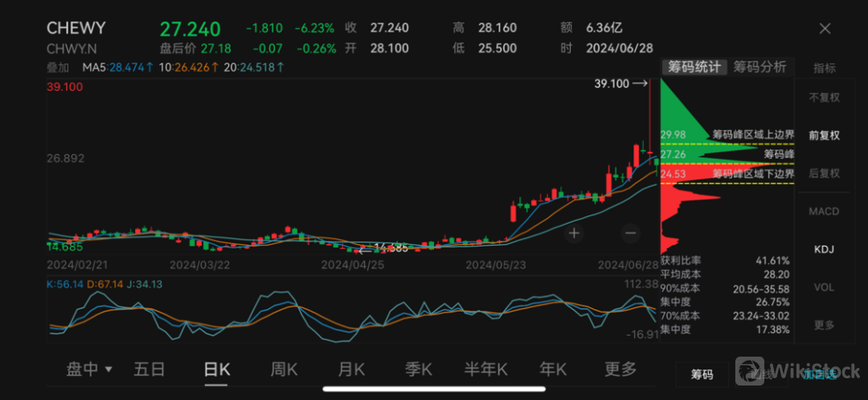The width and height of the screenshot is (868, 400).
Task: Click the 39.100 high price marker
Action: (x=620, y=83)
